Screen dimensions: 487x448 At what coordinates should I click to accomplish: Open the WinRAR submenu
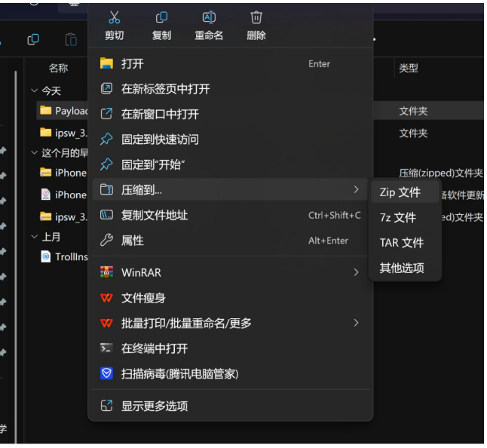click(230, 272)
